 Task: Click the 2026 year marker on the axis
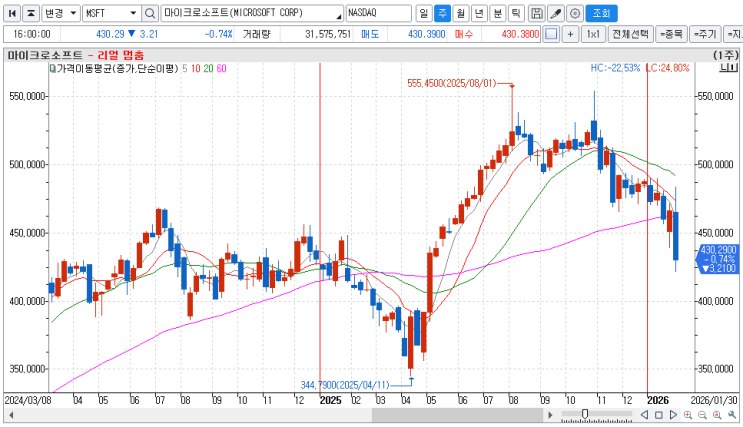click(x=658, y=400)
